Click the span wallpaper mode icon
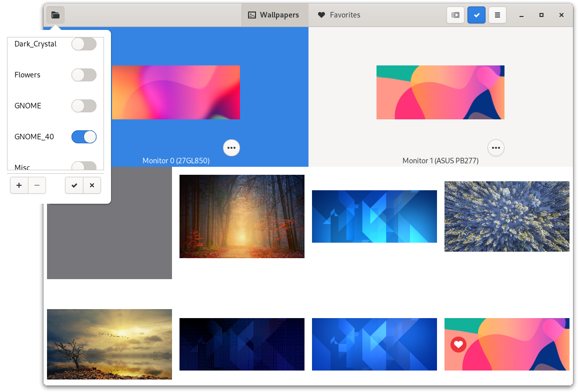 pyautogui.click(x=455, y=15)
